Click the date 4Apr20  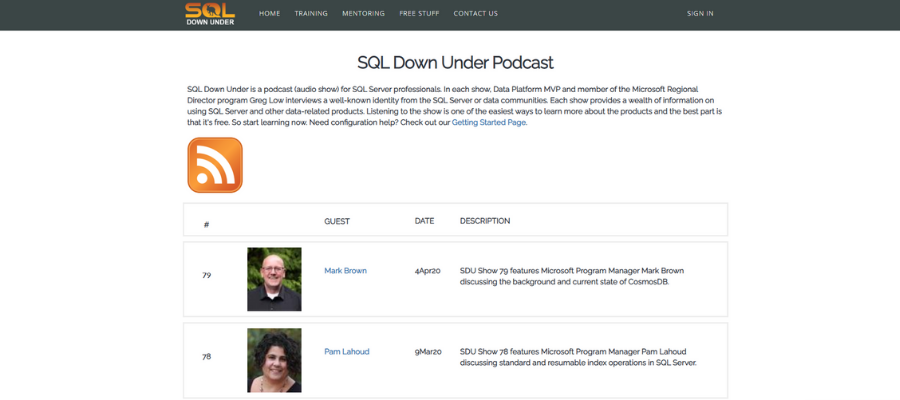(x=428, y=271)
